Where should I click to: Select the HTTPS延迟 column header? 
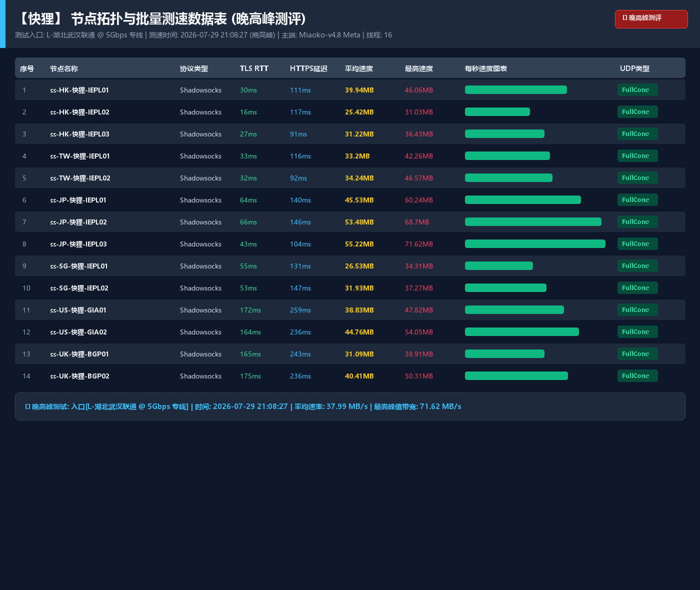coord(308,68)
